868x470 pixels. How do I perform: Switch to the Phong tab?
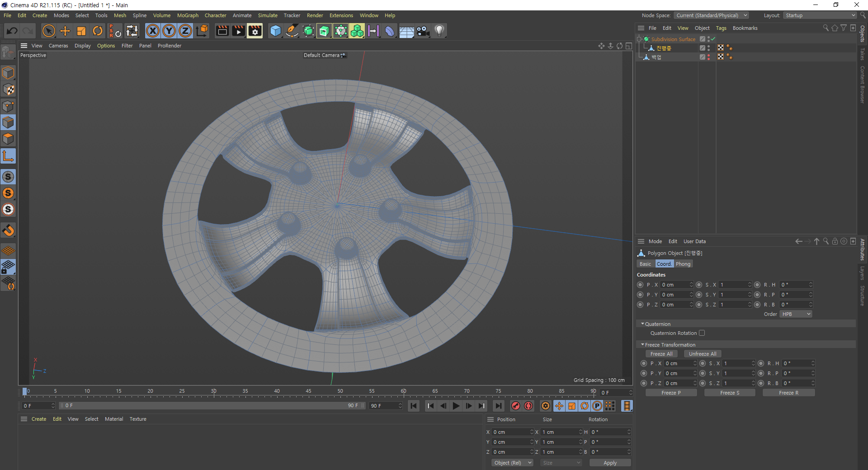coord(683,264)
